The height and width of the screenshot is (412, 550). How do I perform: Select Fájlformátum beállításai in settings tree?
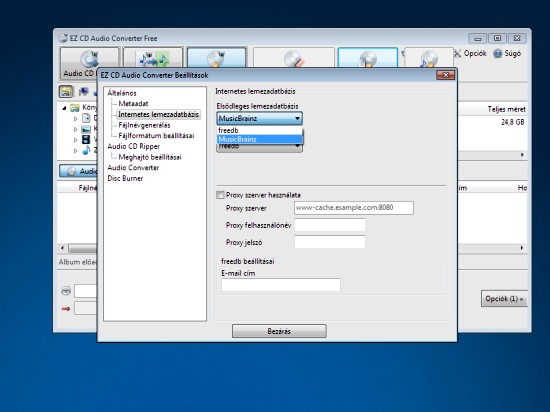click(156, 136)
